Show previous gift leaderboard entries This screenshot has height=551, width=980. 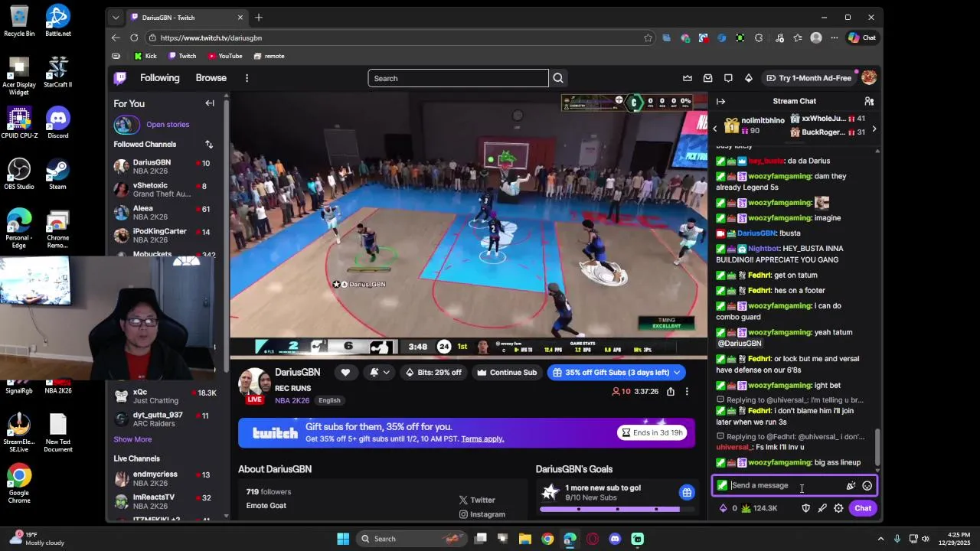715,129
